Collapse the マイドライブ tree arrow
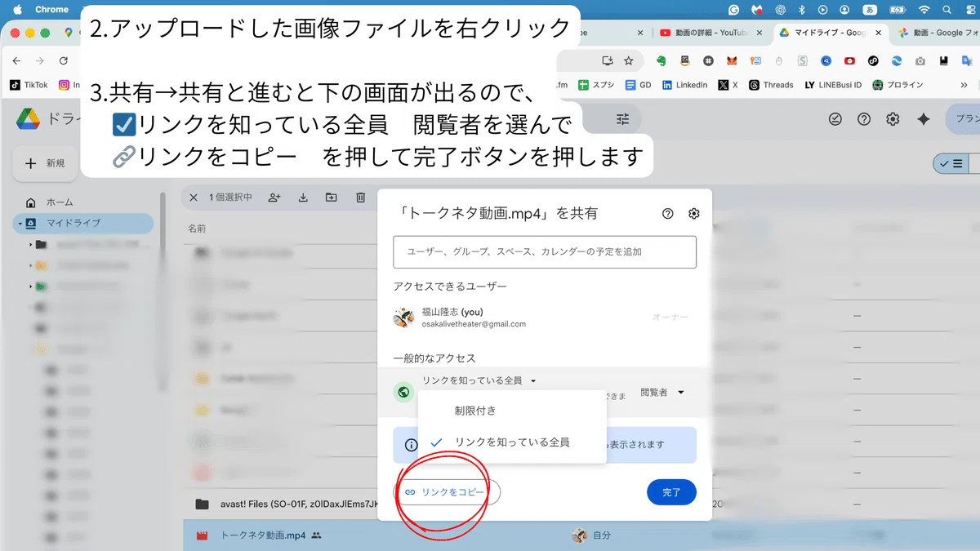 [20, 224]
